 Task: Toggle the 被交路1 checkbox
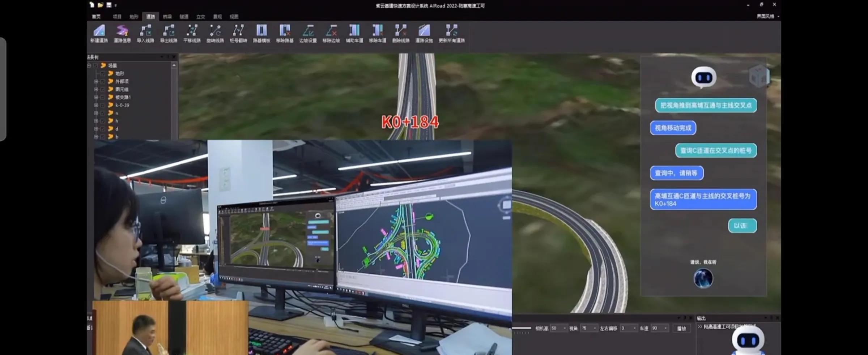coord(103,97)
